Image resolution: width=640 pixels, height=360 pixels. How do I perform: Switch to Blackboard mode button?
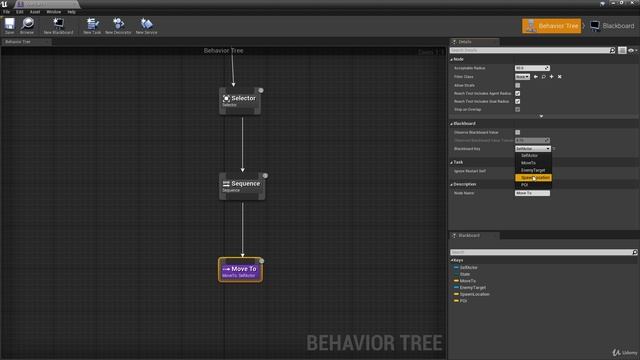coord(612,26)
